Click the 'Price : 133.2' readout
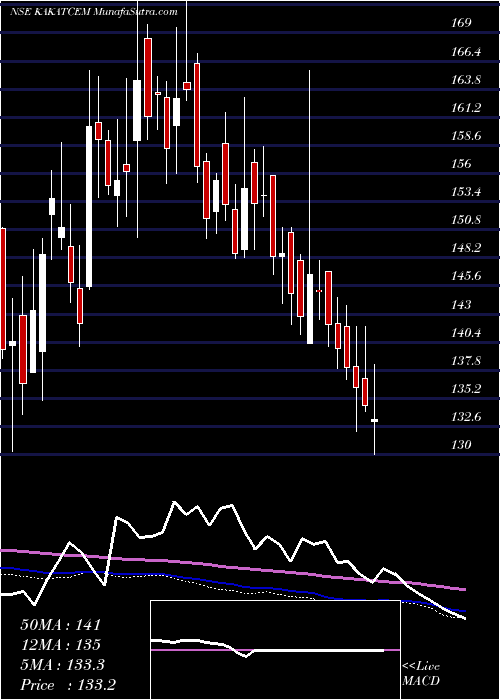Image resolution: width=500 pixels, height=700 pixels. point(66,685)
